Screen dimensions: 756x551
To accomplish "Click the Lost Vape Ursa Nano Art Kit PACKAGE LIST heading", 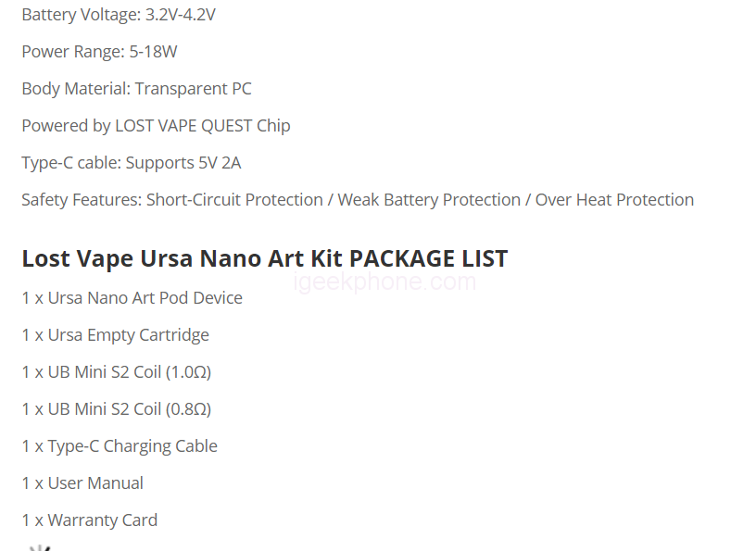I will tap(264, 258).
